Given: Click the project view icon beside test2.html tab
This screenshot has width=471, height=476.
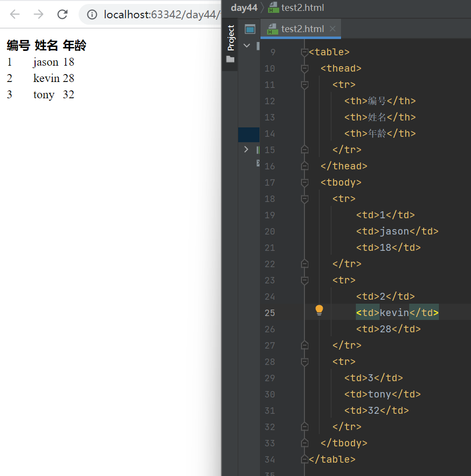Looking at the screenshot, I should click(x=250, y=29).
